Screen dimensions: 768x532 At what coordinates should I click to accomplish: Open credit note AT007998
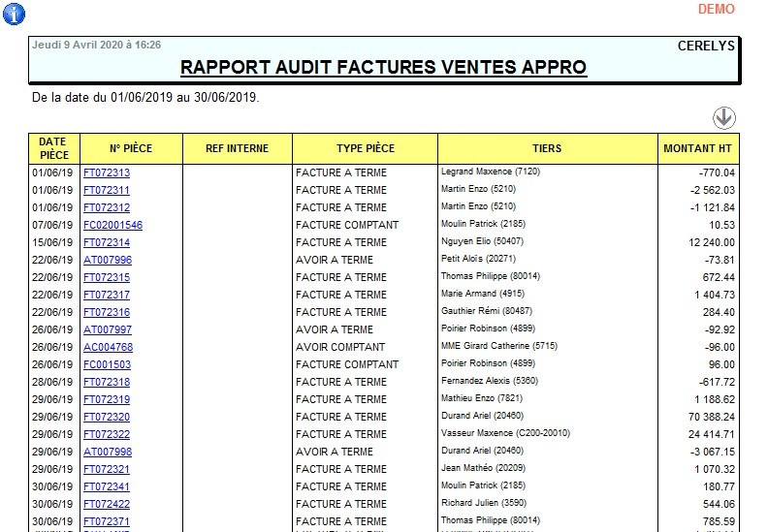pos(108,452)
